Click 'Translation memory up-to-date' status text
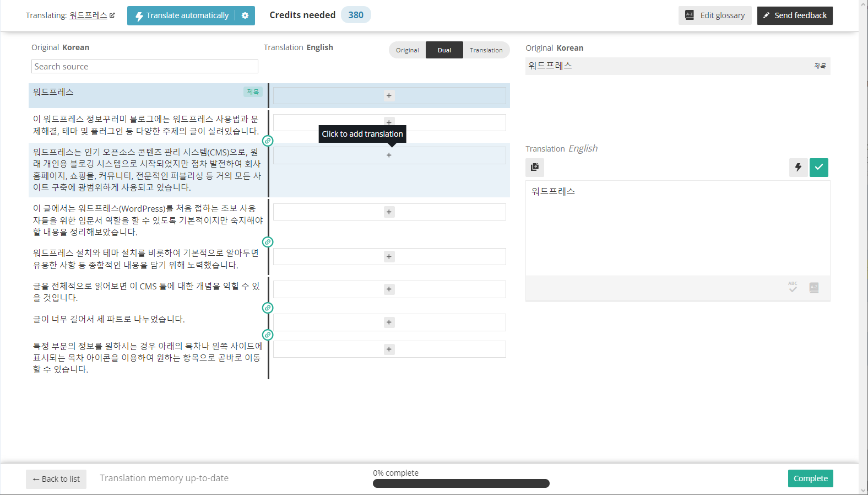The image size is (868, 495). (164, 478)
